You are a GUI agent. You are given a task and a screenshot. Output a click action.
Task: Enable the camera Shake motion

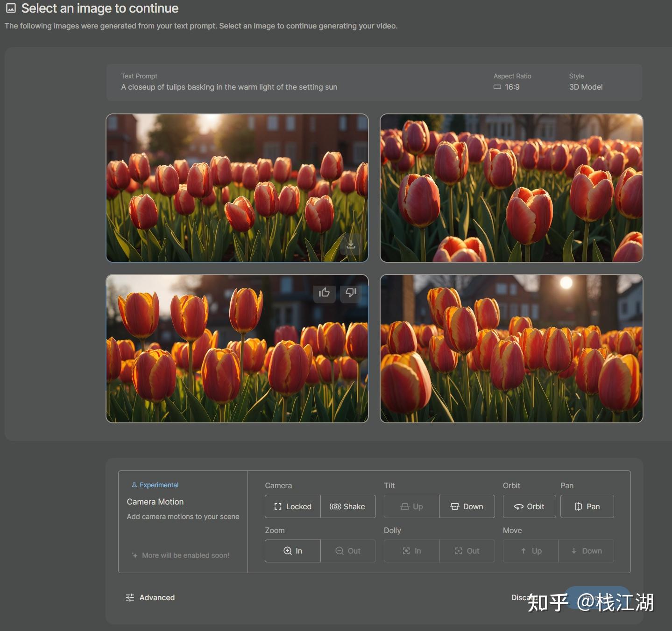point(347,506)
